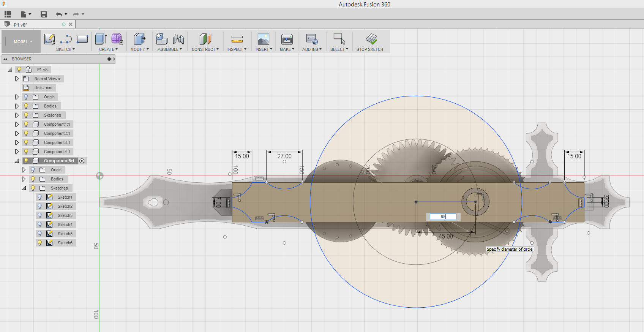
Task: Collapse the Component5 Sketches folder
Action: tap(24, 188)
